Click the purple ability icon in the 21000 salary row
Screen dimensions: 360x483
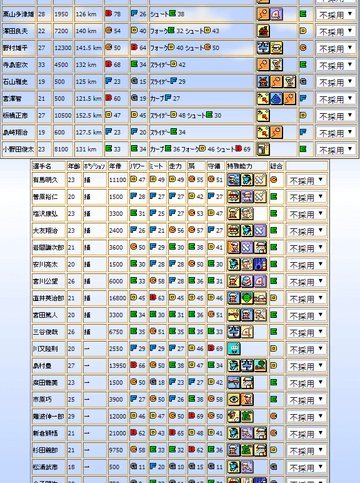point(247,433)
